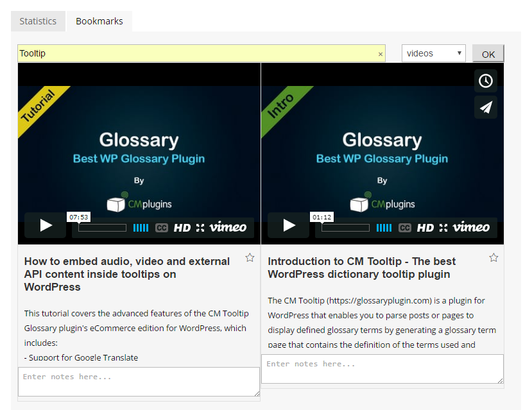Bookmark the 'How to embed audio' video star
Screen dimensions: 532x410
click(x=250, y=258)
